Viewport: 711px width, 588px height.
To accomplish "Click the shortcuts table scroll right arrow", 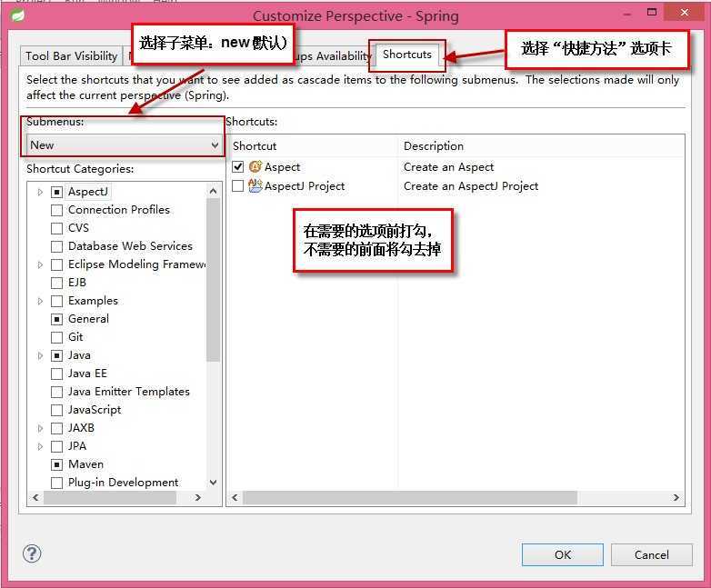I will pos(676,498).
